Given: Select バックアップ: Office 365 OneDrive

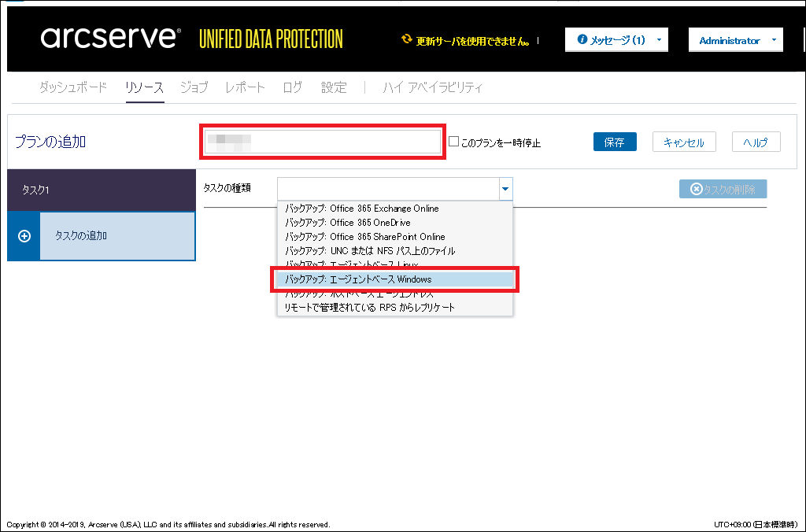Looking at the screenshot, I should tap(395, 223).
